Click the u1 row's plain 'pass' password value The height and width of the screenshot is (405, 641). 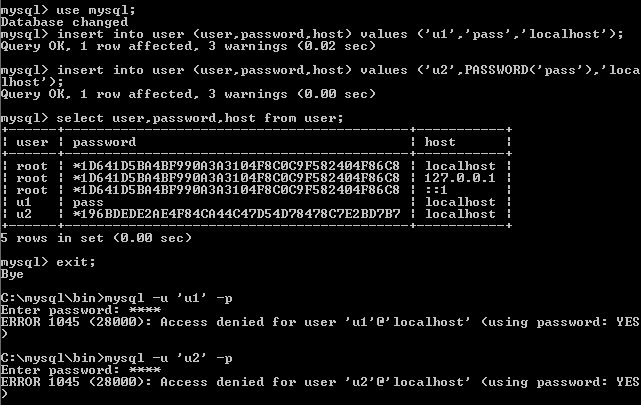tap(88, 202)
